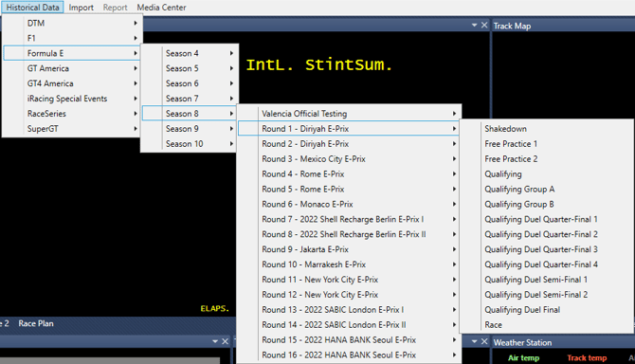Load Qualifying Duel Quarter-Final 4
The height and width of the screenshot is (364, 635).
[546, 264]
